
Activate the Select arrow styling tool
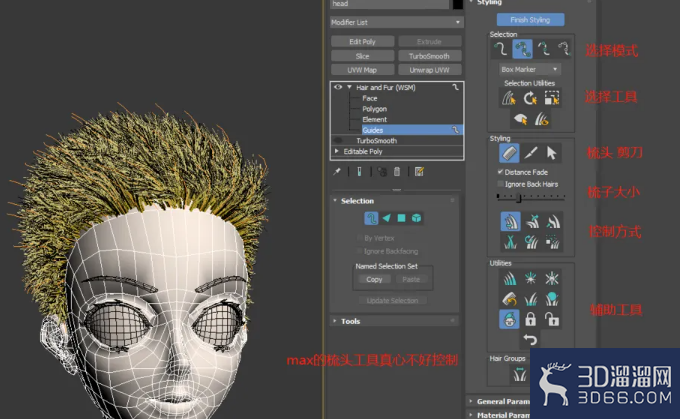pos(551,153)
